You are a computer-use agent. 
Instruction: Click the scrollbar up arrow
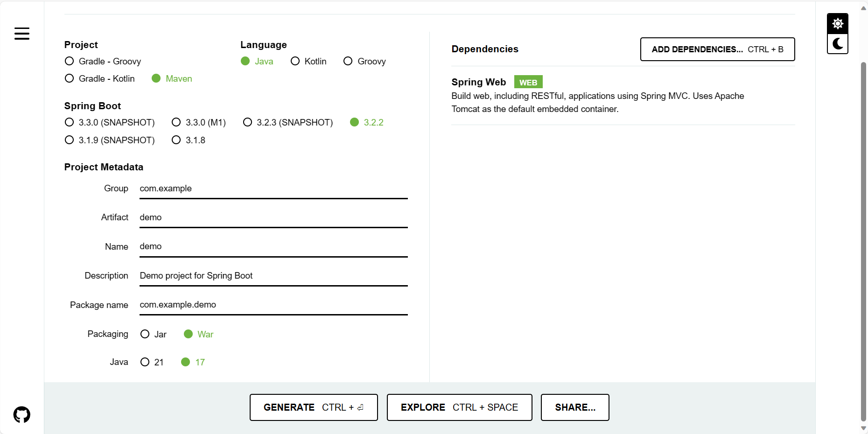863,8
